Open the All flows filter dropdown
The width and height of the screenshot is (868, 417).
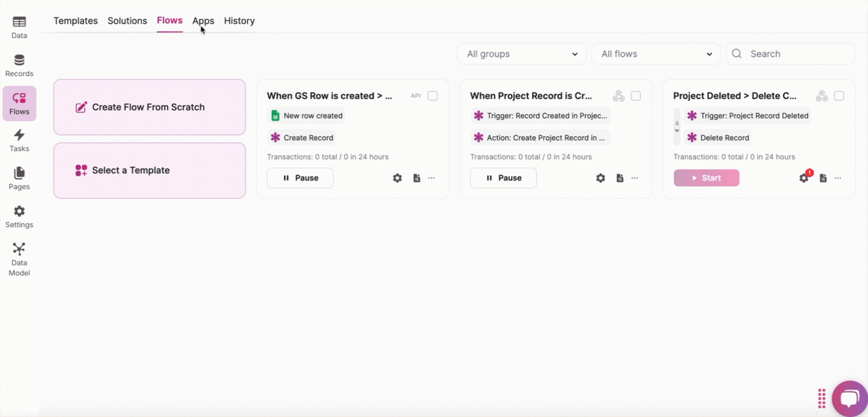coord(656,54)
